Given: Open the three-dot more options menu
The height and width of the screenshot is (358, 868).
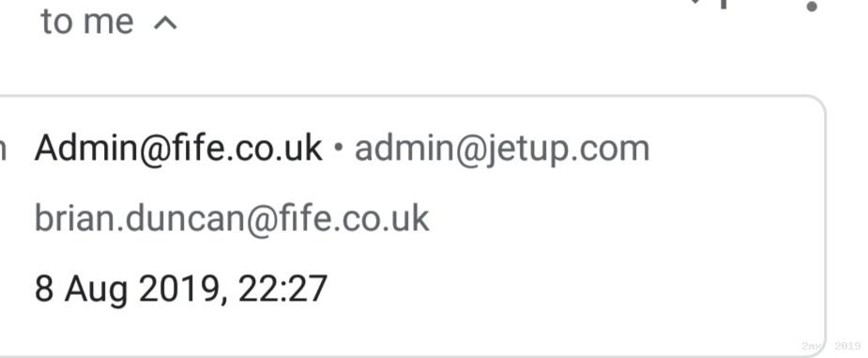Looking at the screenshot, I should [x=812, y=6].
